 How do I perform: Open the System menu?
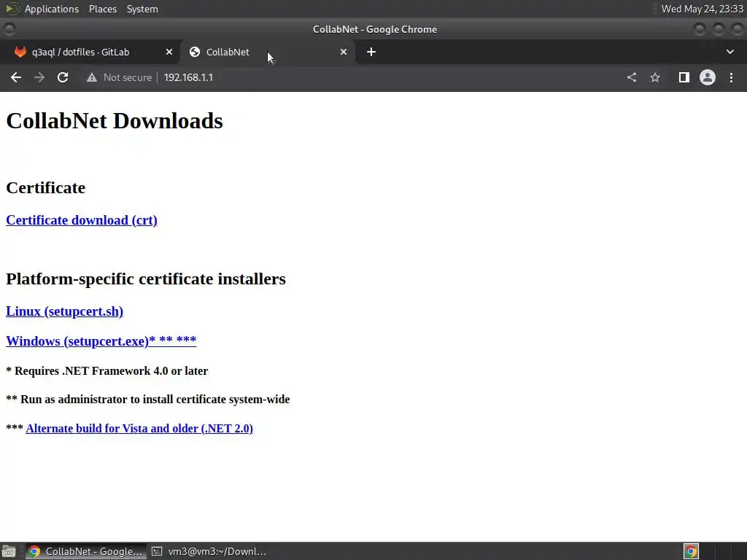pos(142,9)
